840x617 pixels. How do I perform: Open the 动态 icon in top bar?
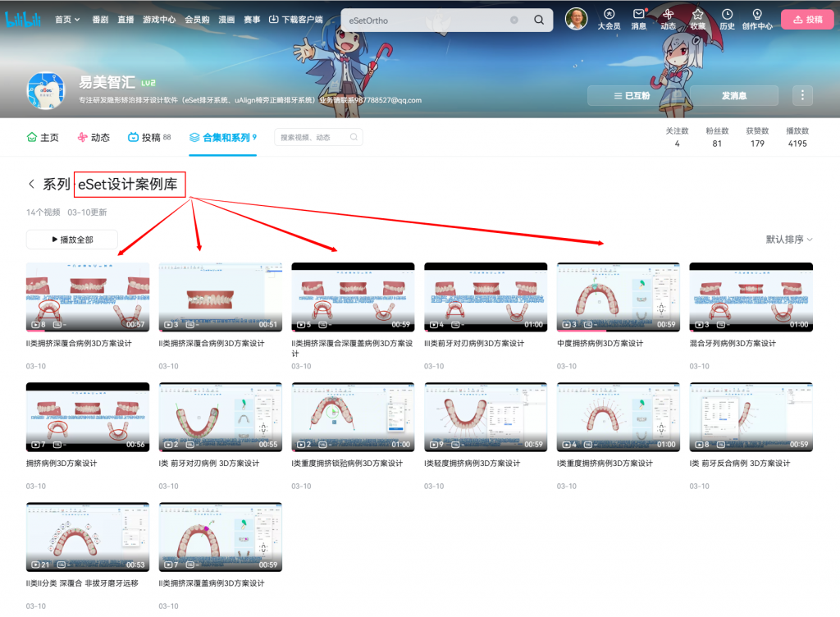(668, 14)
